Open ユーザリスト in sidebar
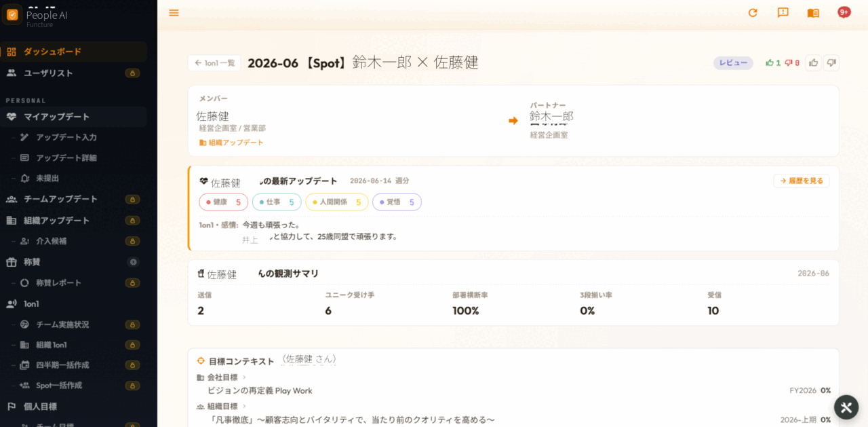This screenshot has height=427, width=868. tap(73, 73)
